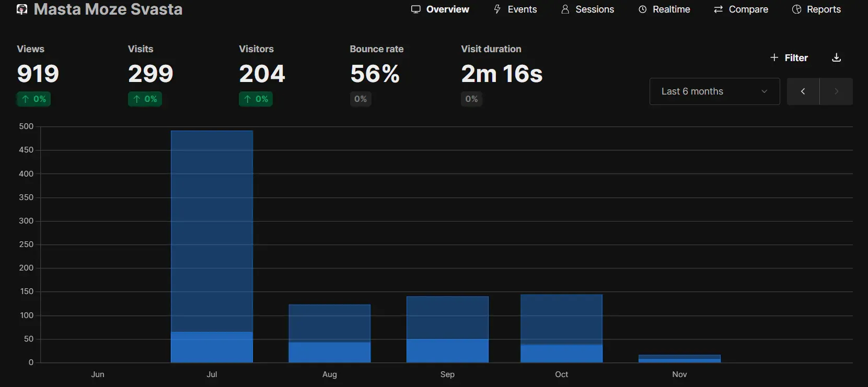
Task: Click the small Nov bar in chart
Action: pos(679,359)
